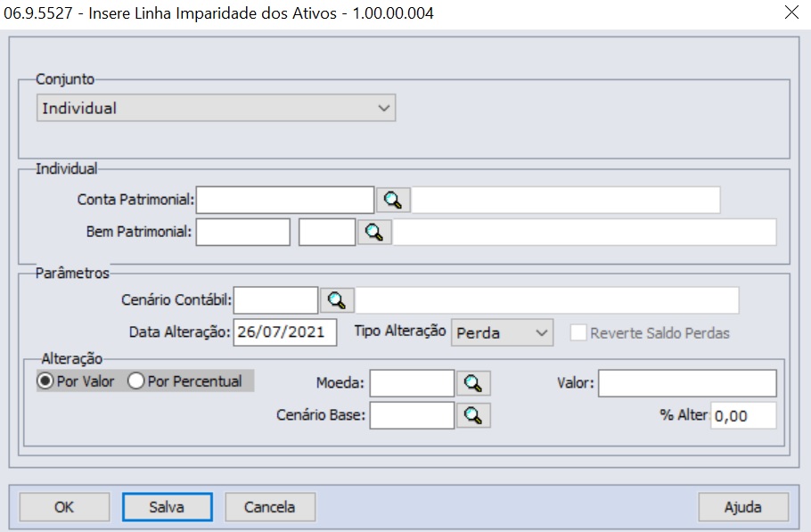Click the OK button
This screenshot has height=532, width=811.
65,507
